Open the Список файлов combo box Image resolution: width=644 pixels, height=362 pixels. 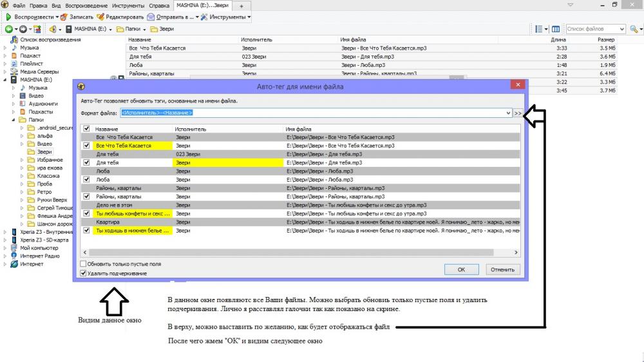coord(596,29)
